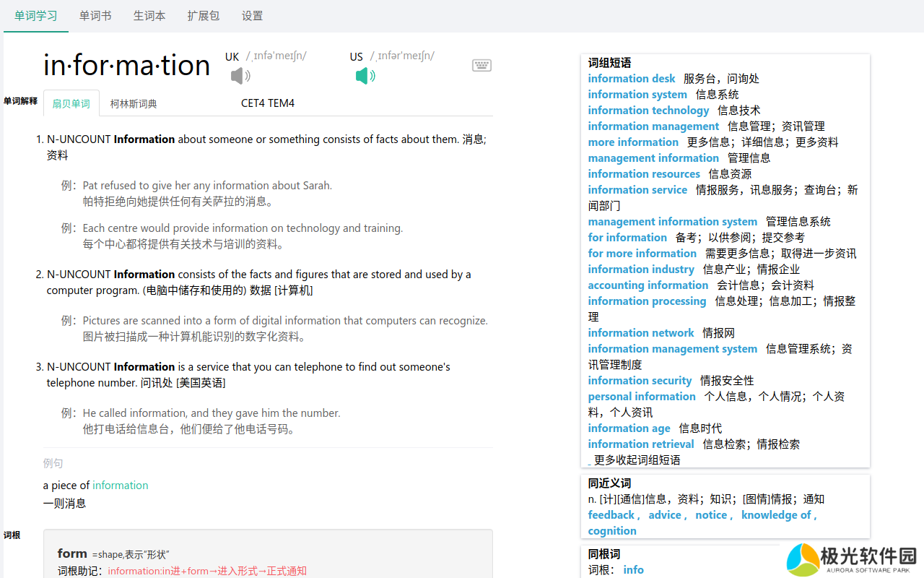Open the 'information retrieval' phrase link
This screenshot has width=924, height=578.
(640, 444)
